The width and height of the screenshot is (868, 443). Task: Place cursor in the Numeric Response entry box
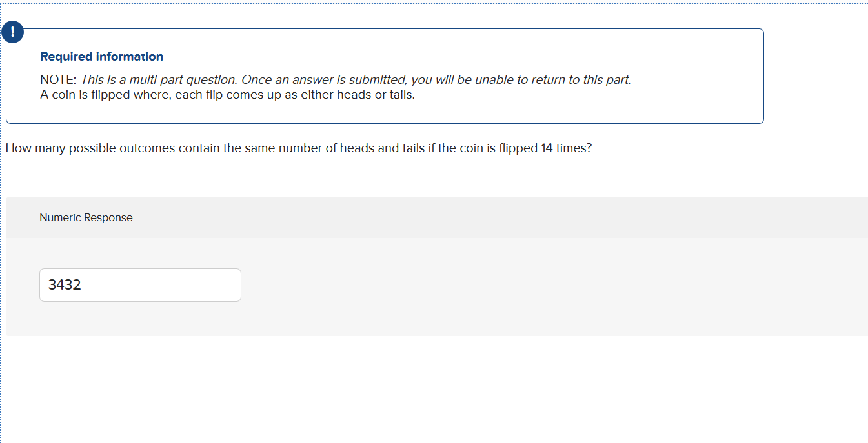click(140, 284)
